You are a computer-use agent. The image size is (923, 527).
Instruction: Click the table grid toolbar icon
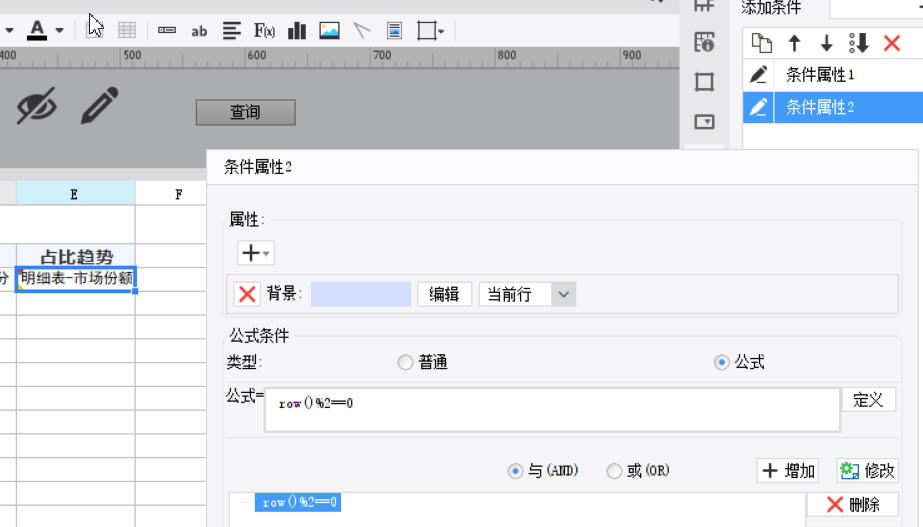(x=127, y=30)
